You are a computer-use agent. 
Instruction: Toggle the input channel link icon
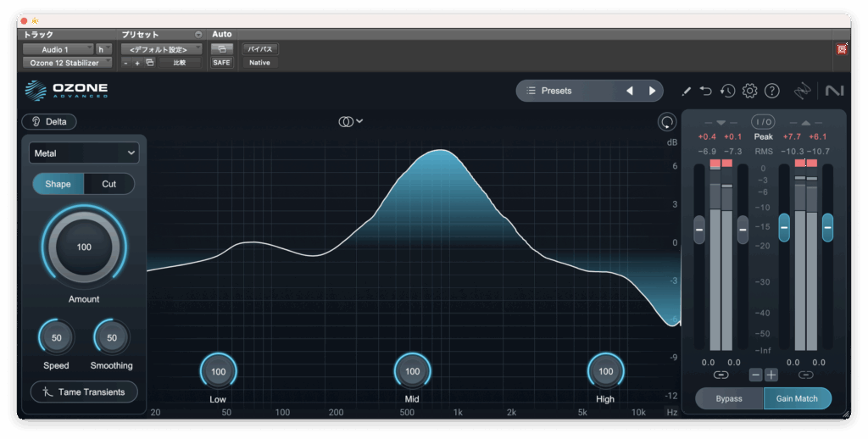pos(721,375)
